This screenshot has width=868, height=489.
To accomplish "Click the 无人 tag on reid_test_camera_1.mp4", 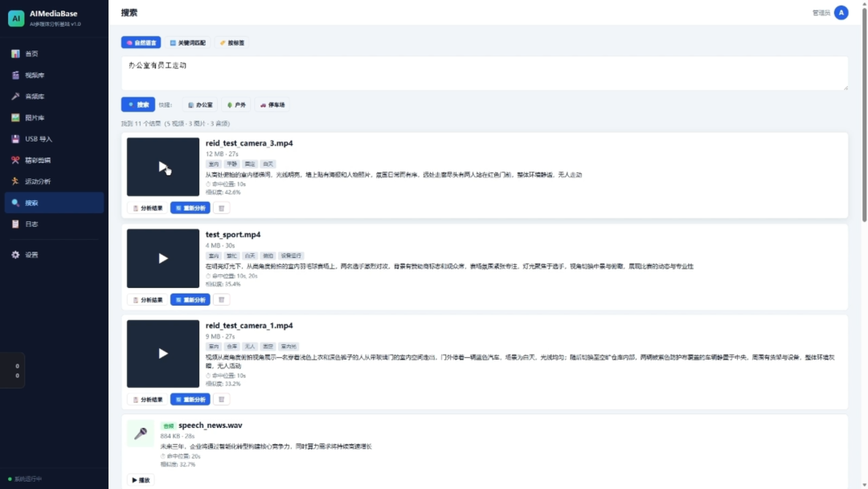I will tap(250, 346).
